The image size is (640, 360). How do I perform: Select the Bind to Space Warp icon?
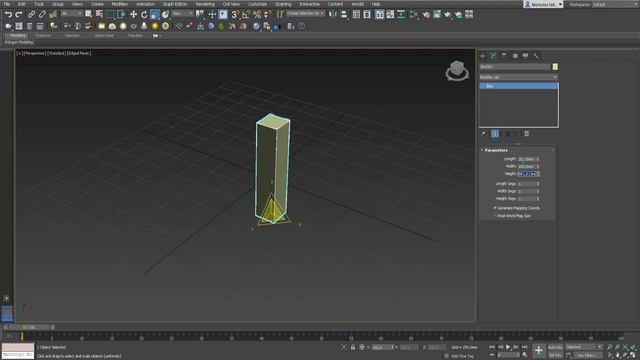point(53,14)
